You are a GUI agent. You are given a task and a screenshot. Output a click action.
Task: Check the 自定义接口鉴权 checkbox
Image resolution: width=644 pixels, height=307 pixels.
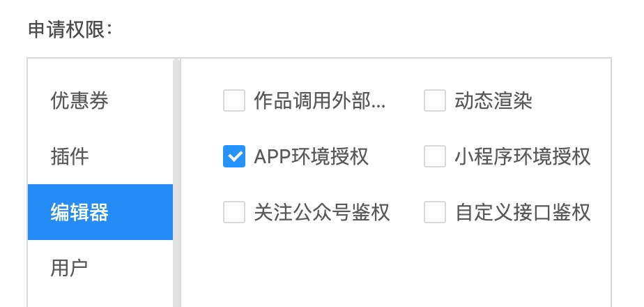pos(435,212)
